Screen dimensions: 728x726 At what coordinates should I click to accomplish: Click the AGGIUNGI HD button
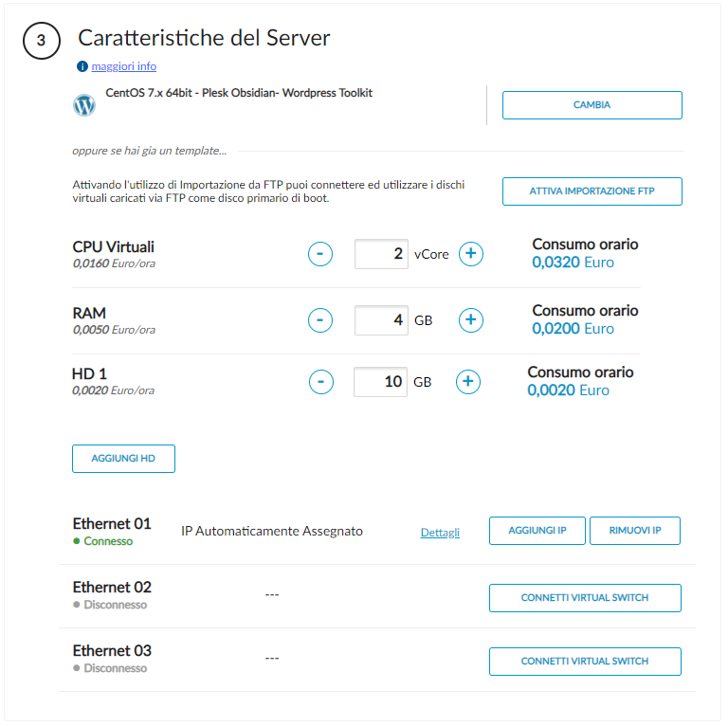coord(123,459)
